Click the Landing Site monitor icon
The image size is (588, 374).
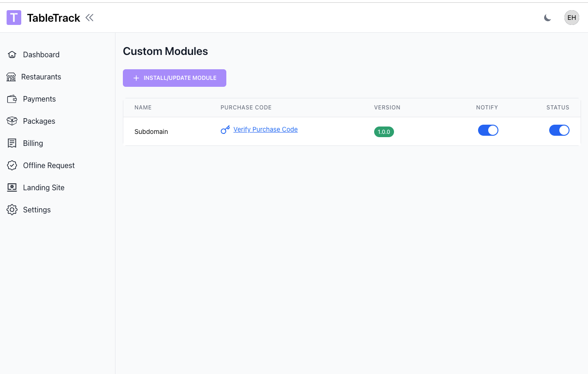coord(12,187)
